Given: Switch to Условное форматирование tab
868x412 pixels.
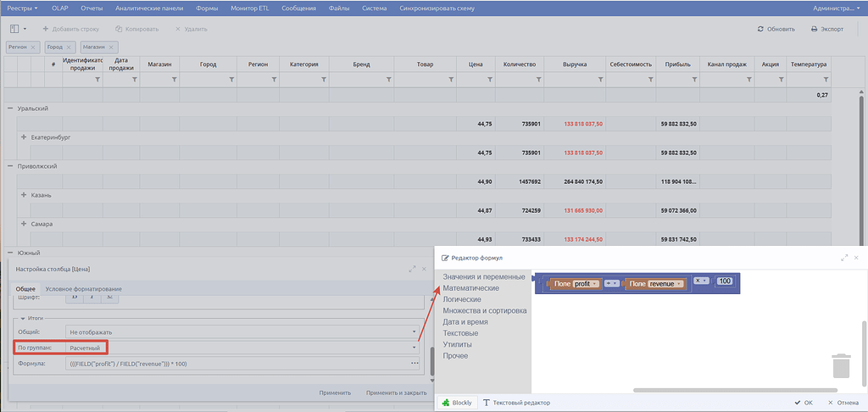Looking at the screenshot, I should pyautogui.click(x=84, y=289).
